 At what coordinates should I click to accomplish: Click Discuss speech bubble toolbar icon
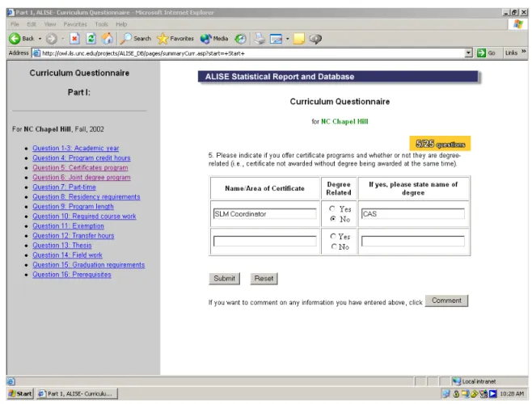click(315, 39)
